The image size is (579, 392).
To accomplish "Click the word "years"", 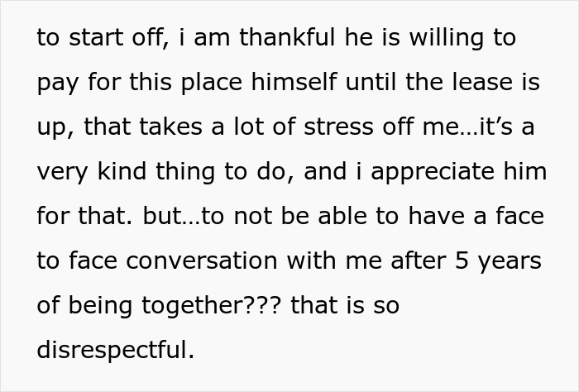I will (x=510, y=262).
